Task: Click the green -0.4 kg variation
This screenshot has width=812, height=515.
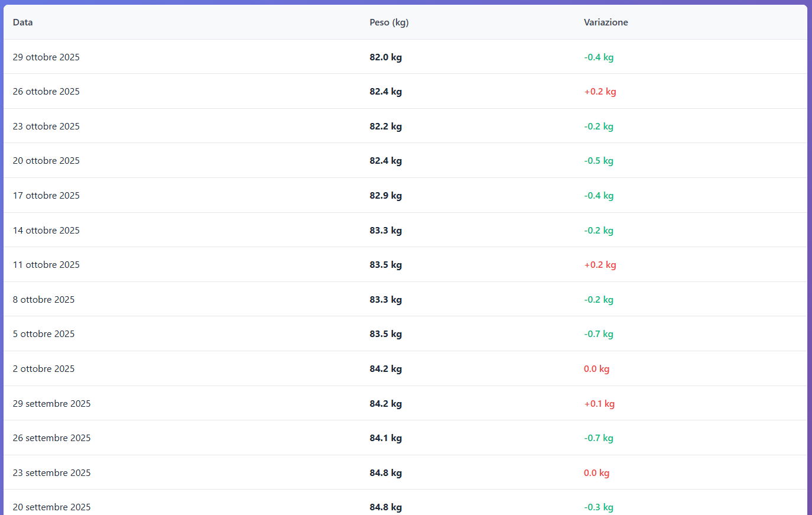Action: 599,57
